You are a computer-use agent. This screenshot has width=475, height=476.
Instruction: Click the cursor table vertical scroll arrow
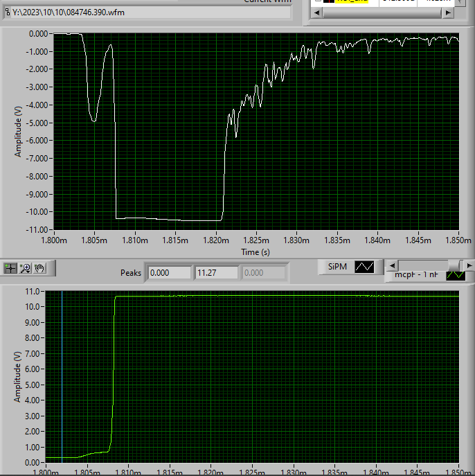point(460,2)
